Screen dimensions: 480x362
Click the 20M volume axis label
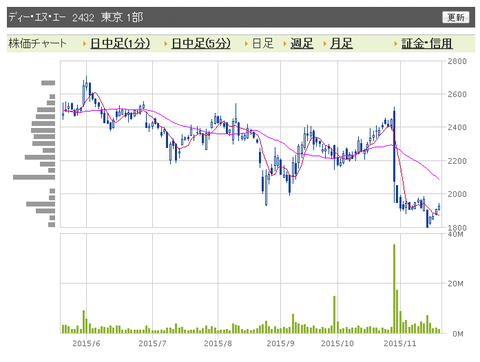click(x=455, y=284)
